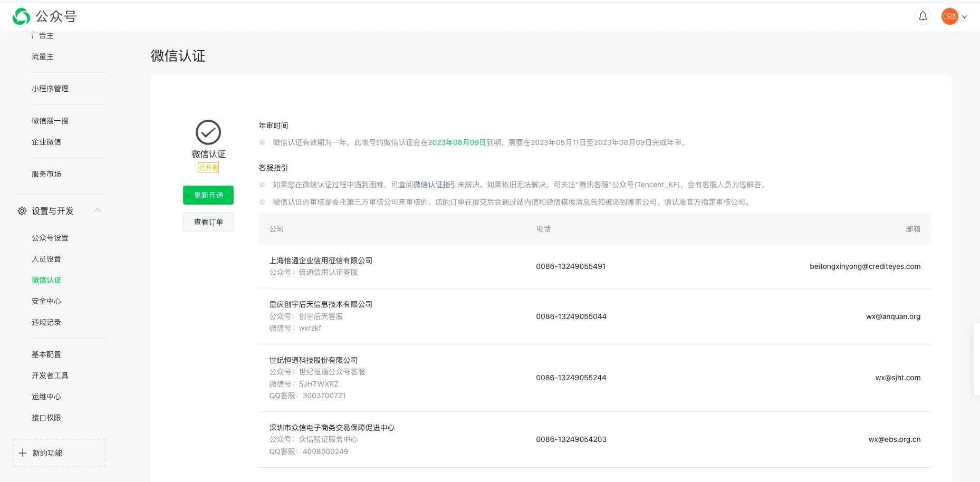The image size is (980, 482).
Task: Select company name 重庆创宇后天信息技术有限公司
Action: [321, 304]
